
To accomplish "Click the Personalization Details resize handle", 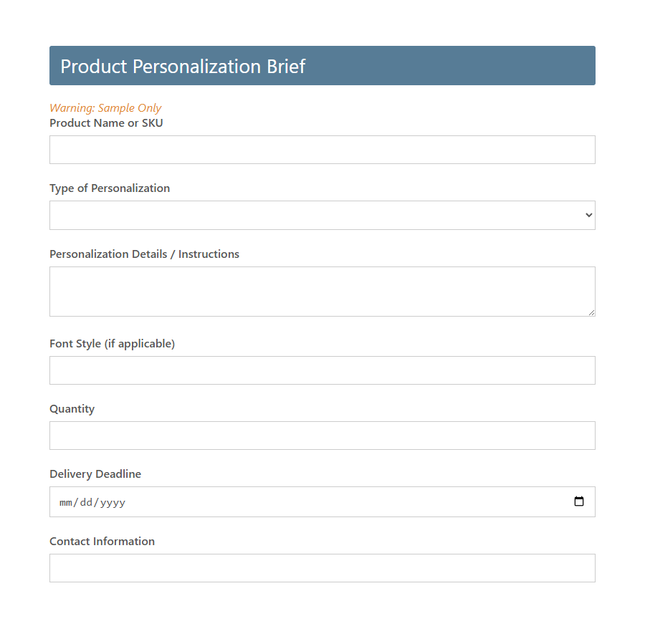I will (592, 312).
